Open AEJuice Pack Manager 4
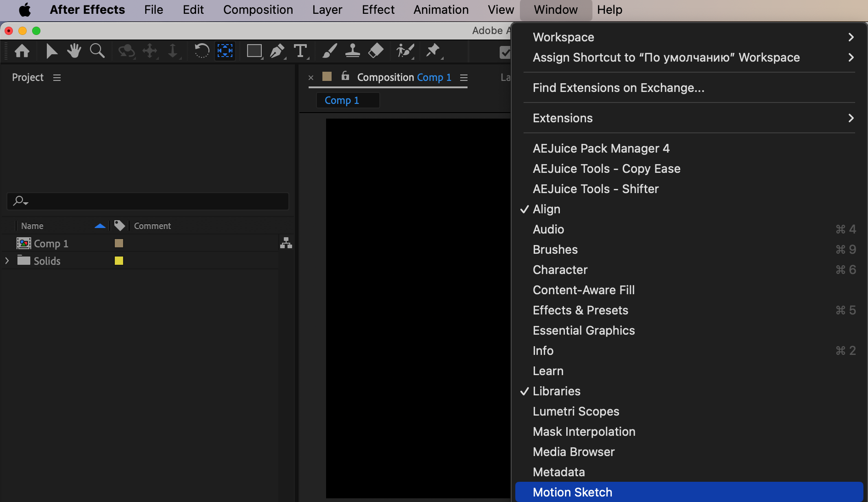The image size is (868, 502). (x=689, y=148)
